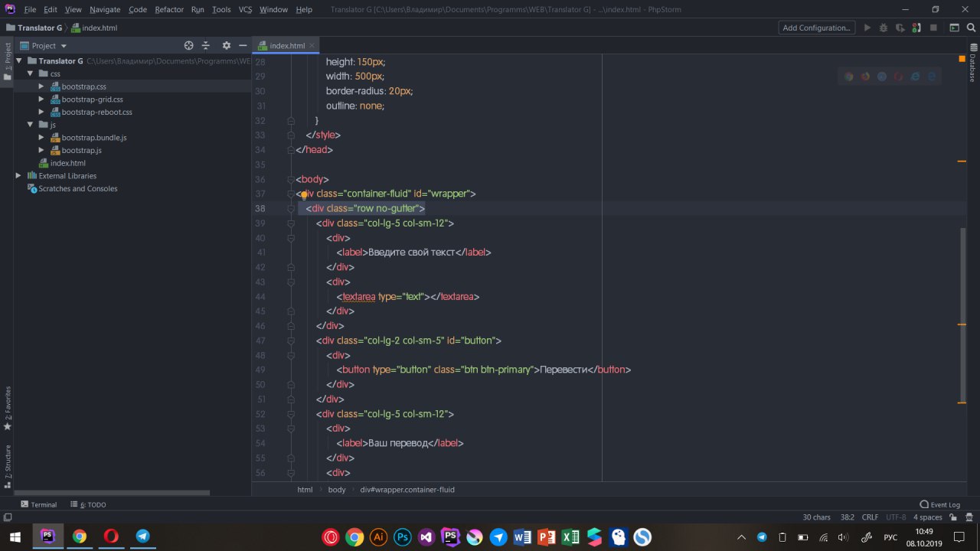
Task: Click the orange warning marker atop scrollbar
Action: point(962,59)
